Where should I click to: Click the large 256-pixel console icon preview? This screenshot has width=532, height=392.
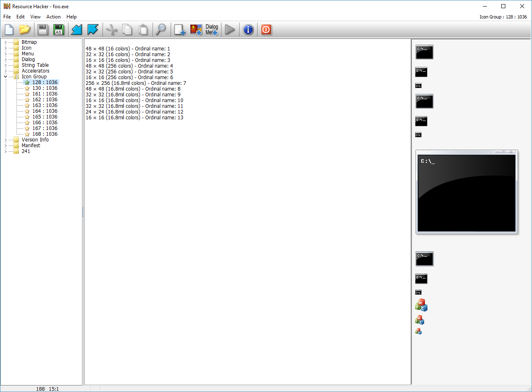(x=467, y=192)
